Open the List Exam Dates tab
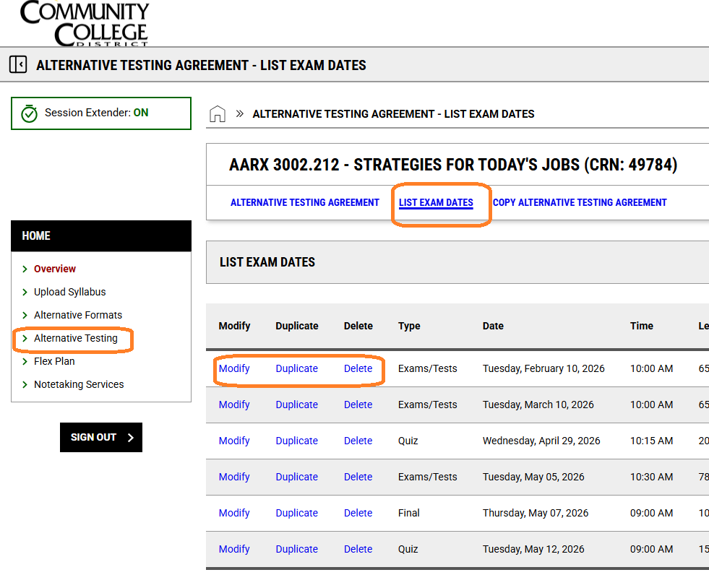The width and height of the screenshot is (709, 588). click(x=436, y=202)
